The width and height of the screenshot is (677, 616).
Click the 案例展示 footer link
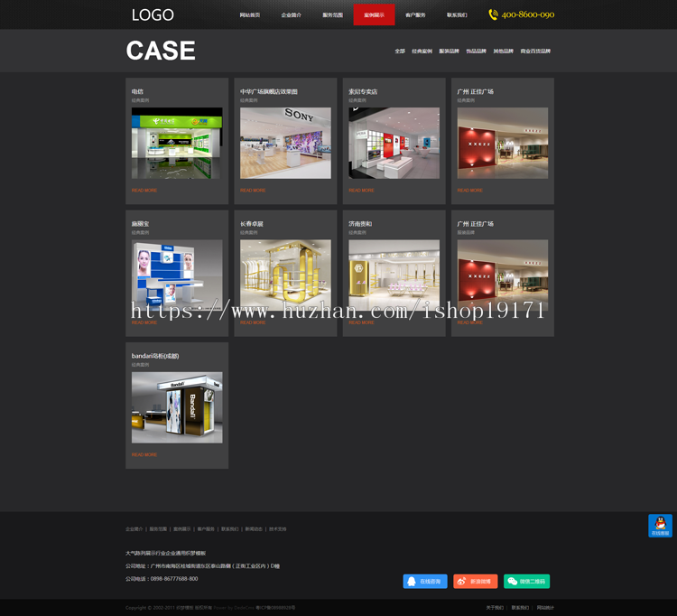point(181,528)
